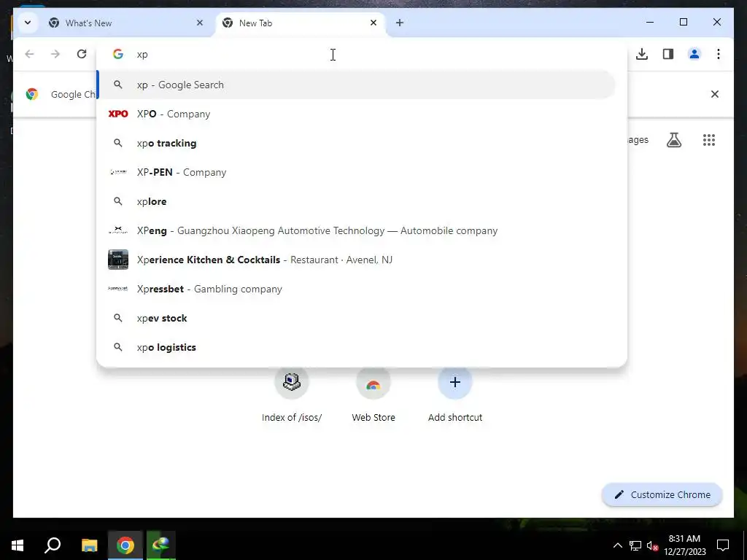Open the clock showing 8:31 AM
Viewport: 747px width, 560px height.
tap(684, 545)
